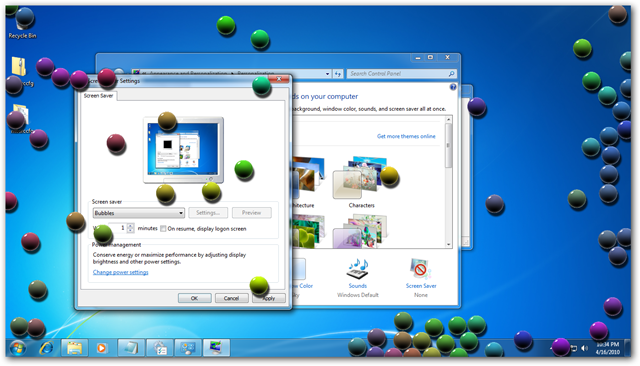Open Windows Explorer folder taskbar icon
640x366 pixels.
pyautogui.click(x=74, y=348)
